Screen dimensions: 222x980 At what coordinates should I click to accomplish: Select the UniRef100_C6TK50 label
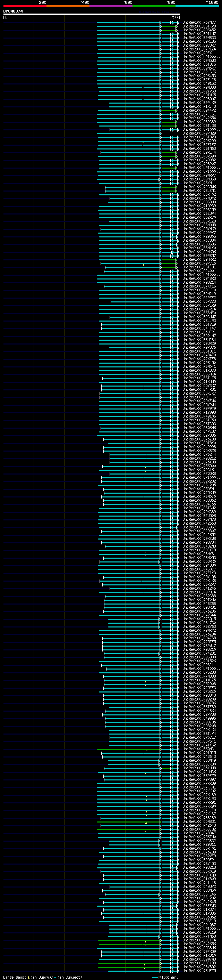click(199, 420)
